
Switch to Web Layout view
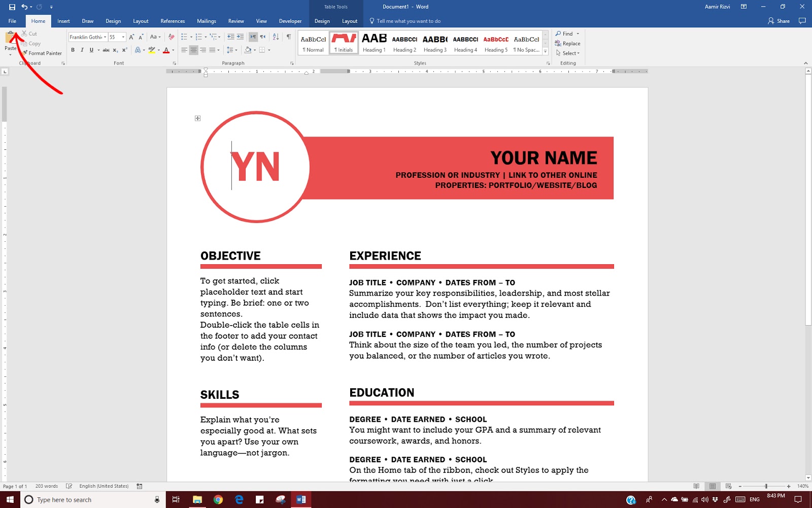click(729, 486)
